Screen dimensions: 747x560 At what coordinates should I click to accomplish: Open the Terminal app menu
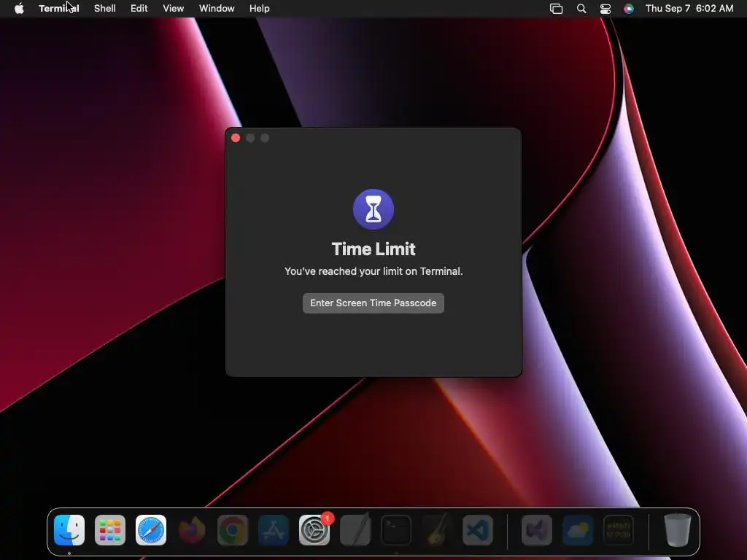click(x=58, y=9)
